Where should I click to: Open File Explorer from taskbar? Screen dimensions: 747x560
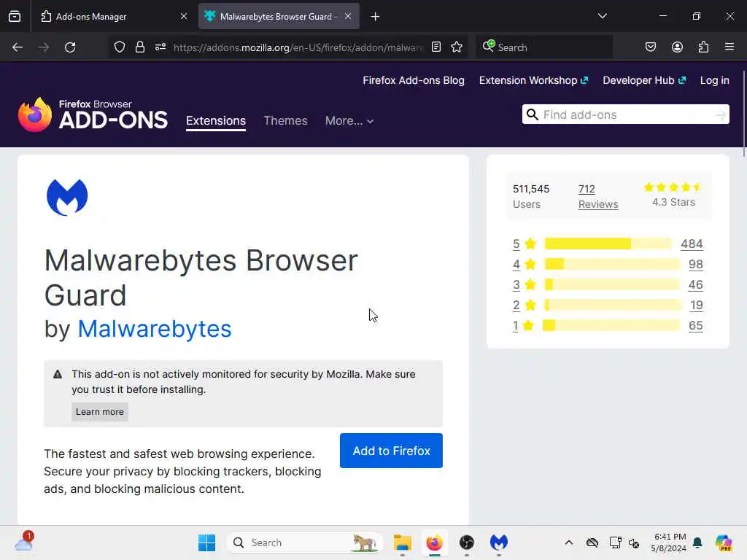[403, 542]
